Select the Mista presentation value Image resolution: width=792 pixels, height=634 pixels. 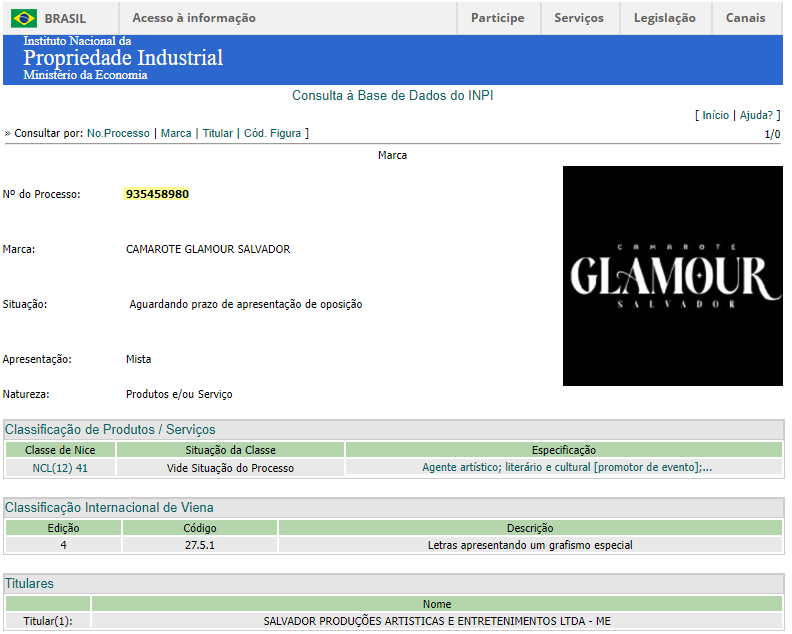click(138, 359)
